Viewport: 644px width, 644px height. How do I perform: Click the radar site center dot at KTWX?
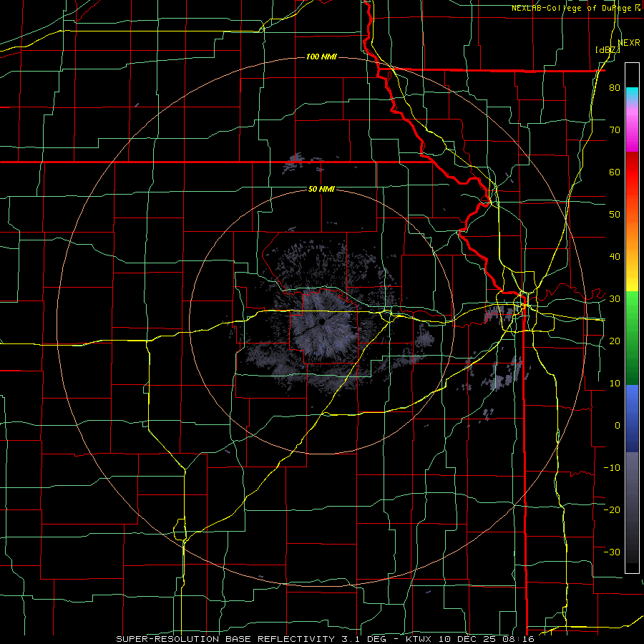(321, 321)
